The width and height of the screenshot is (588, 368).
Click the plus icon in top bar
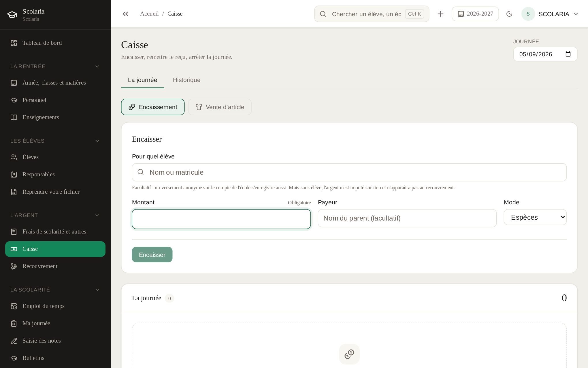coord(440,14)
